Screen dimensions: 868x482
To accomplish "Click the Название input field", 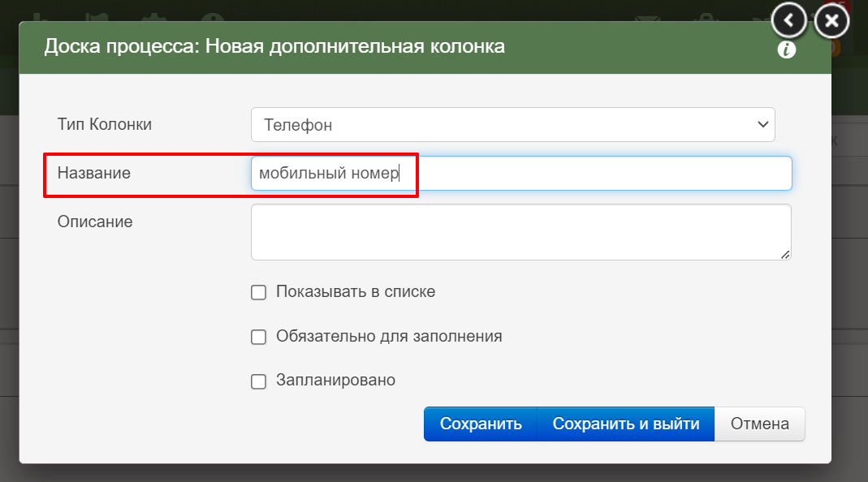I will [521, 173].
